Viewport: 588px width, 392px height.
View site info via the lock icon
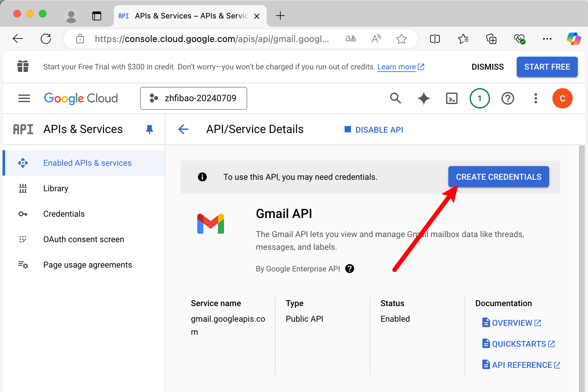[80, 39]
